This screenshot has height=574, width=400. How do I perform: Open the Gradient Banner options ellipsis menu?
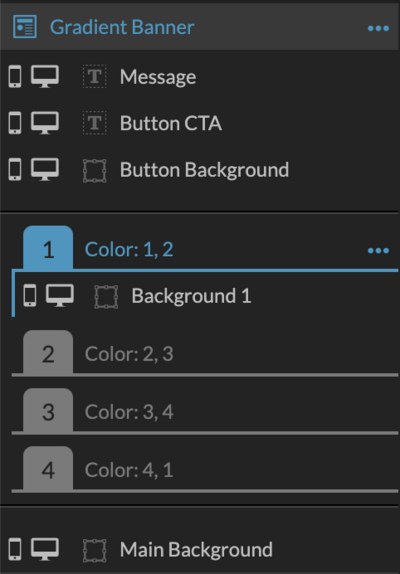point(378,28)
